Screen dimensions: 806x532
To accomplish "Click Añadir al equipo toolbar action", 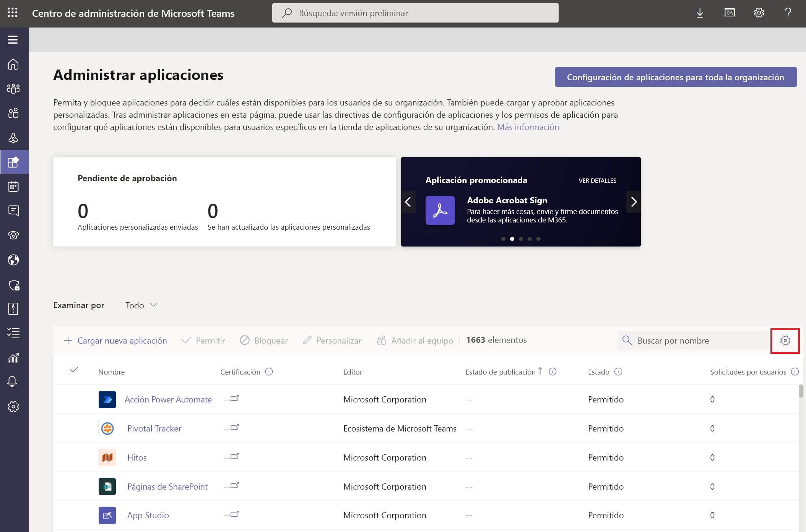I will pos(415,341).
